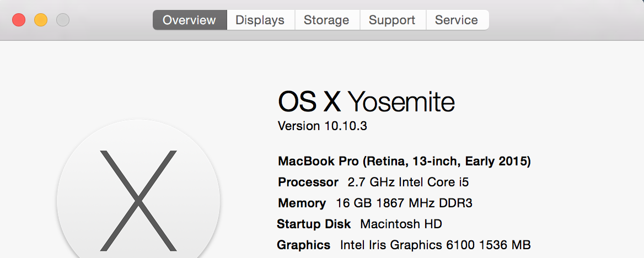
Task: Click the Startup Disk label
Action: tap(314, 224)
